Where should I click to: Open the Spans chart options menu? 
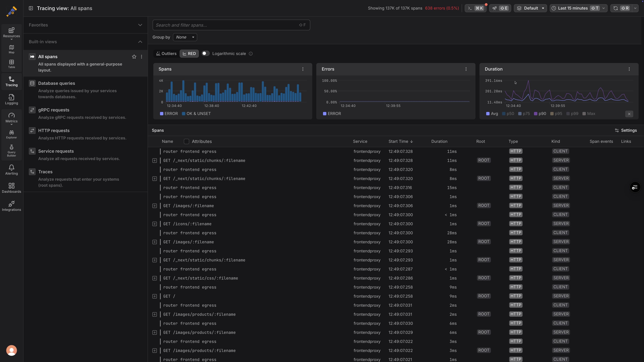point(303,69)
